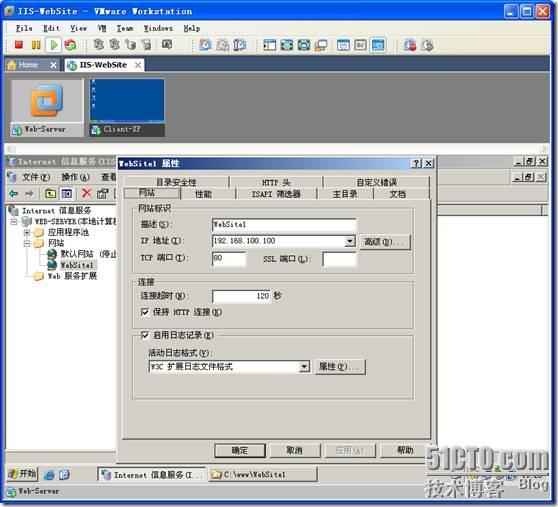Image resolution: width=558 pixels, height=507 pixels.
Task: Click the green Power On play icon
Action: [54, 45]
